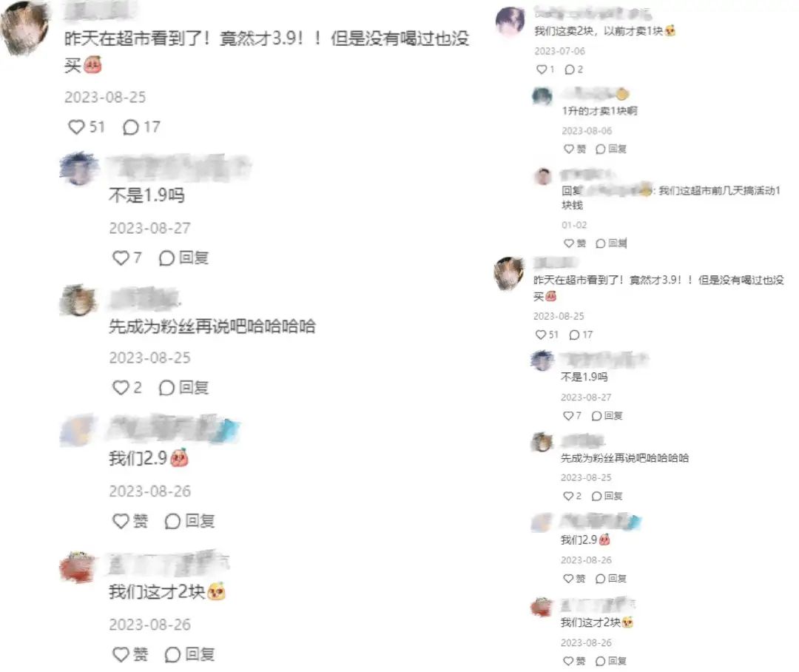Open the avatar of the "我们这卖2块" commenter
Screen dimensions: 799x672
coord(510,22)
